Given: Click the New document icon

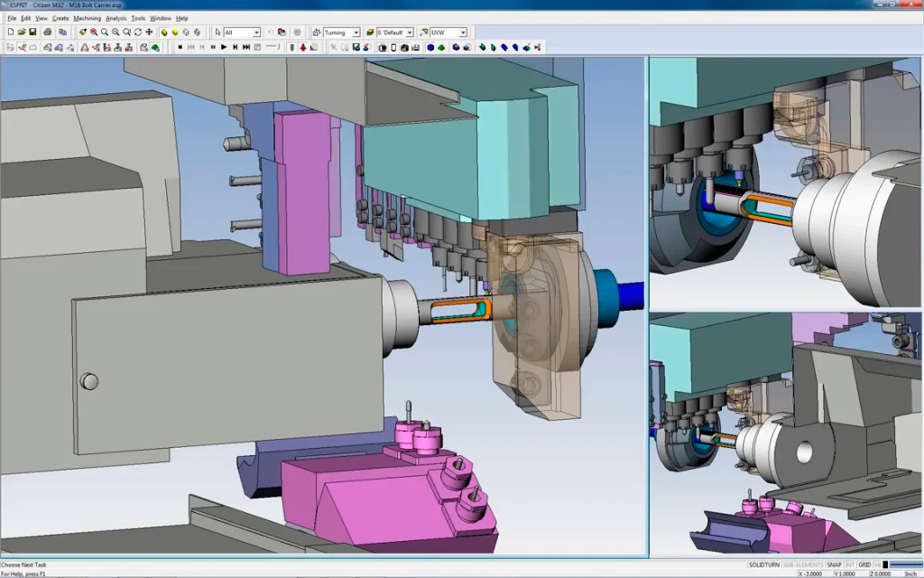Looking at the screenshot, I should point(9,33).
